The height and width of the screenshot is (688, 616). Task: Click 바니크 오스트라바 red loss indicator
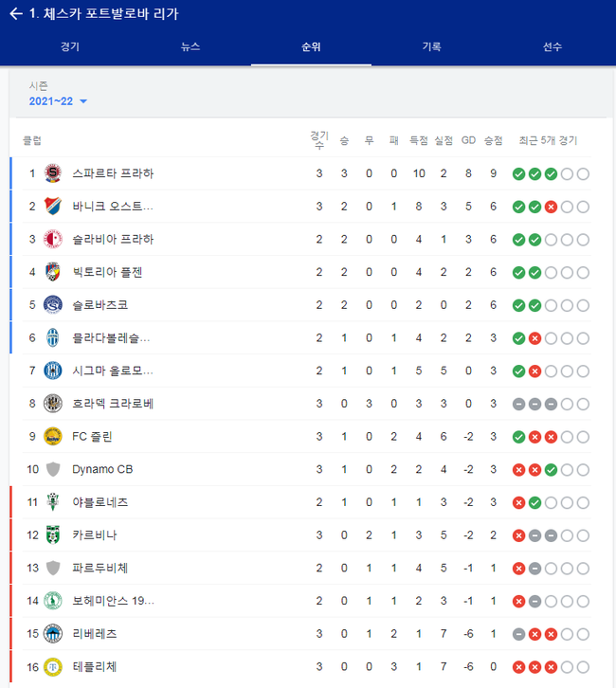551,208
